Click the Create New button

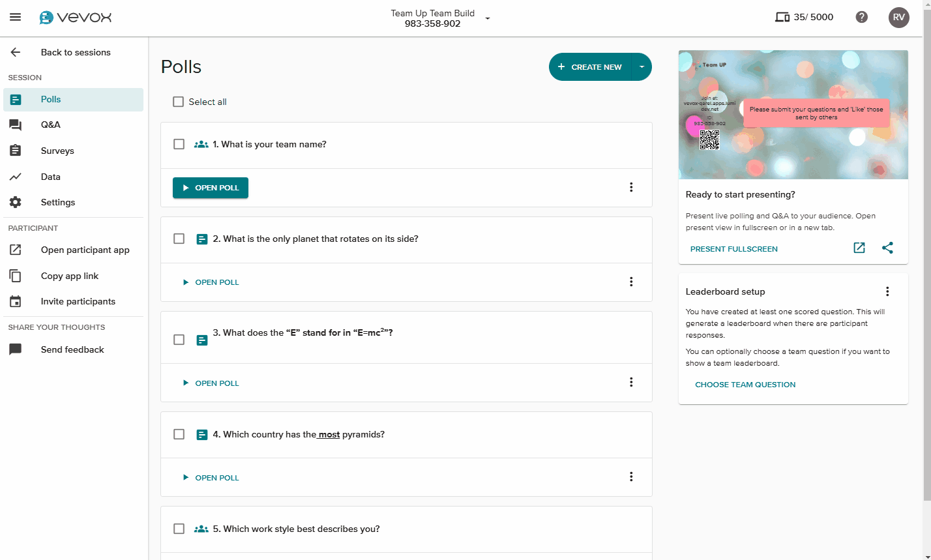click(x=591, y=66)
